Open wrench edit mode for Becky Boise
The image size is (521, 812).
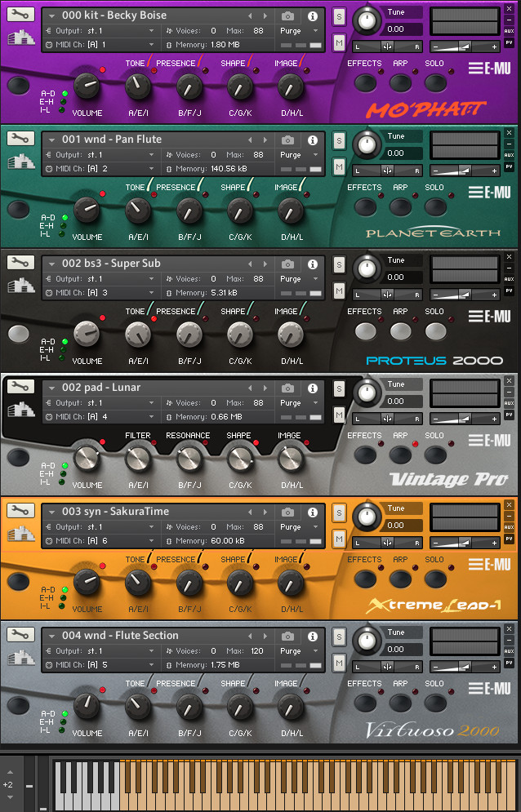point(20,15)
